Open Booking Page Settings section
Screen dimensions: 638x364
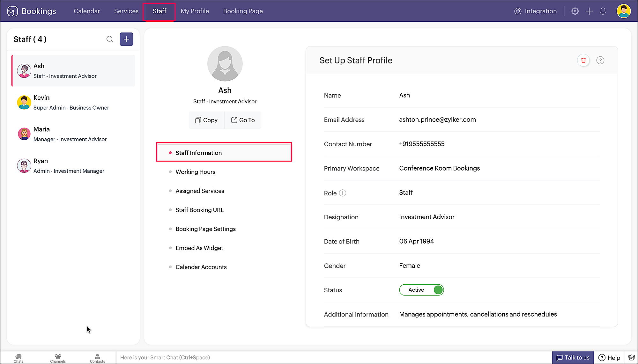(x=205, y=229)
